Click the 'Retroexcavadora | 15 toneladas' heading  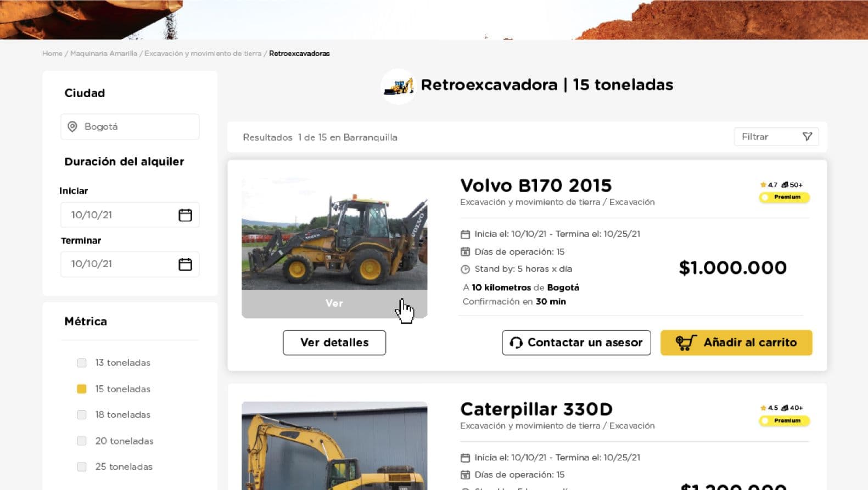(547, 85)
